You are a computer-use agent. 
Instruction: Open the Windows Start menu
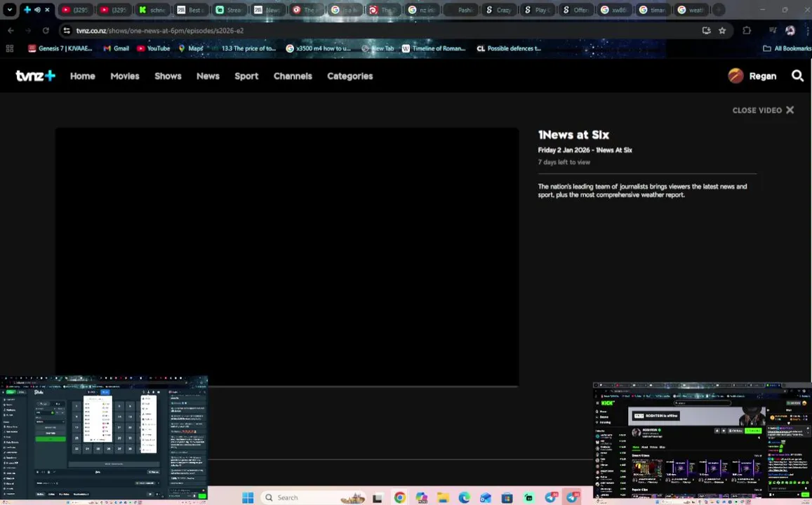(x=248, y=497)
